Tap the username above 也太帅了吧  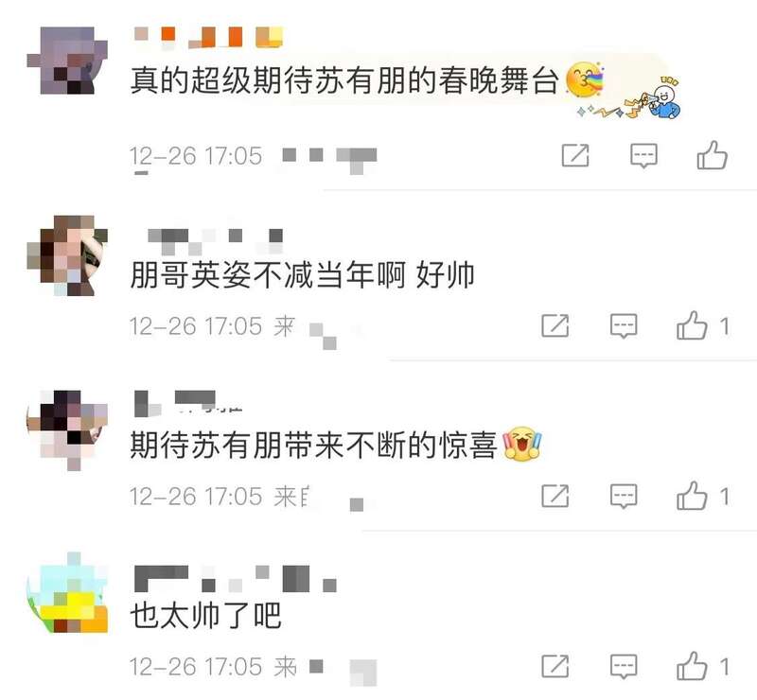235,578
